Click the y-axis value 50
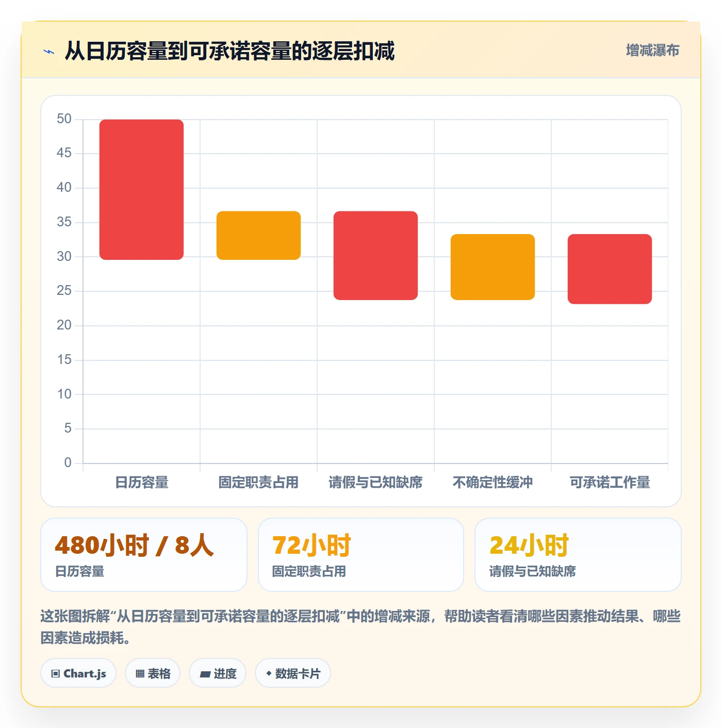Image resolution: width=722 pixels, height=728 pixels. (x=64, y=119)
